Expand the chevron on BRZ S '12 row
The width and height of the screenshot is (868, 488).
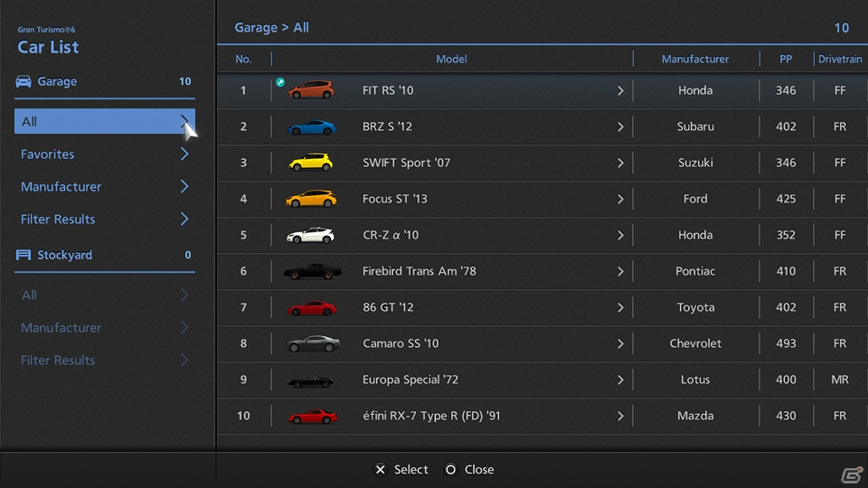pyautogui.click(x=620, y=127)
